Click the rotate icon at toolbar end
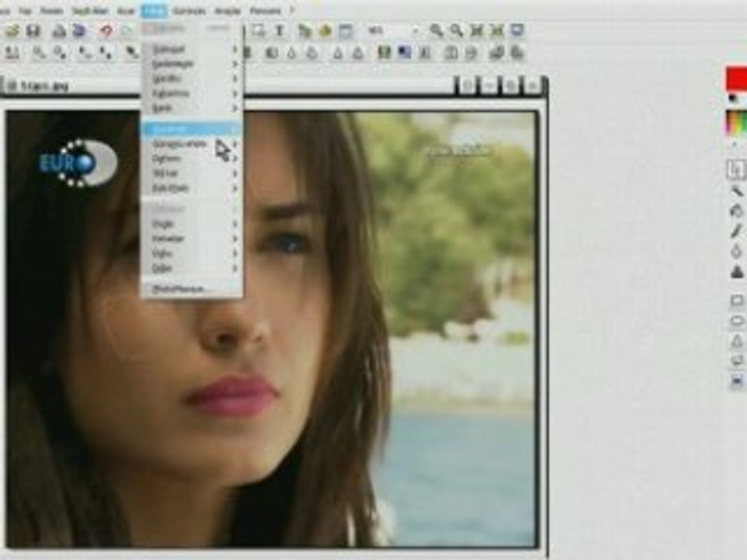Screen dimensions: 747x560 point(518,52)
